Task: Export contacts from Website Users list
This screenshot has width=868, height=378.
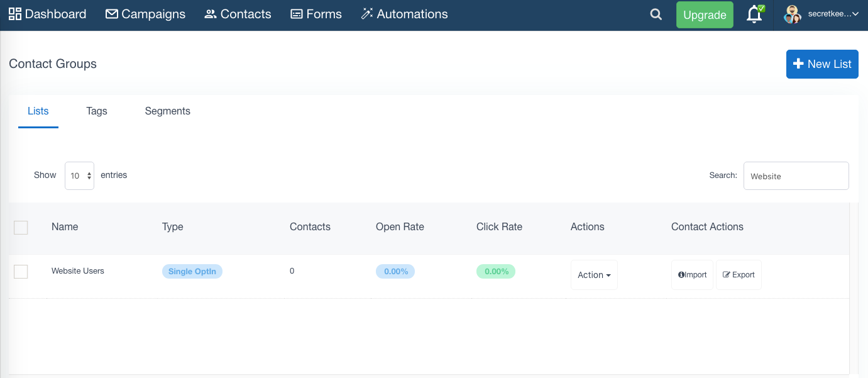Action: (x=739, y=275)
